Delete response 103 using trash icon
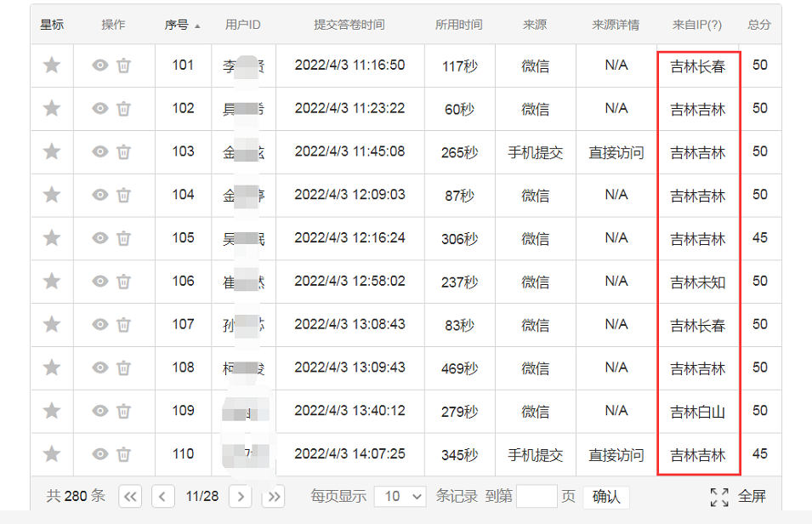The image size is (812, 524). 123,152
